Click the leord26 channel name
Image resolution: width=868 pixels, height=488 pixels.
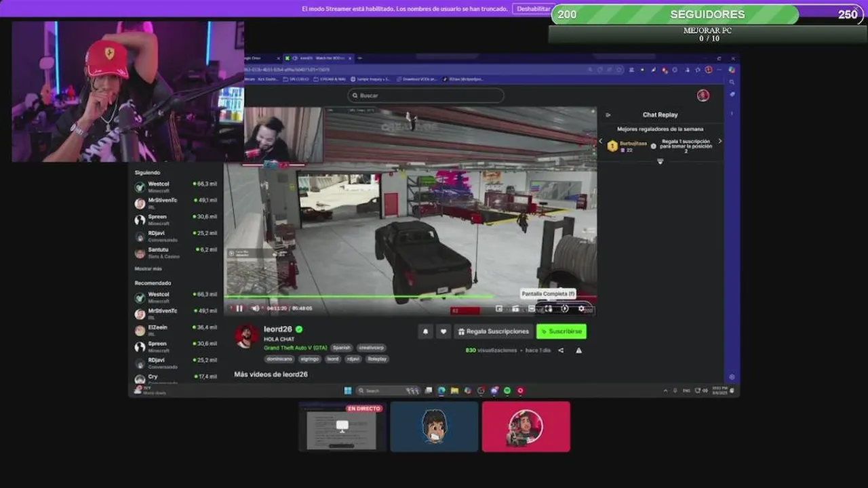point(277,329)
